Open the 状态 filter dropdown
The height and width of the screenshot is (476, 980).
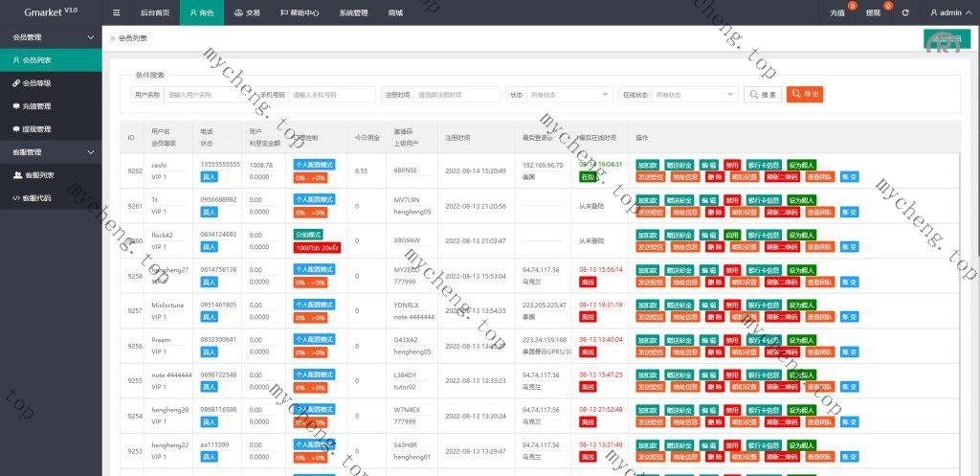[568, 95]
